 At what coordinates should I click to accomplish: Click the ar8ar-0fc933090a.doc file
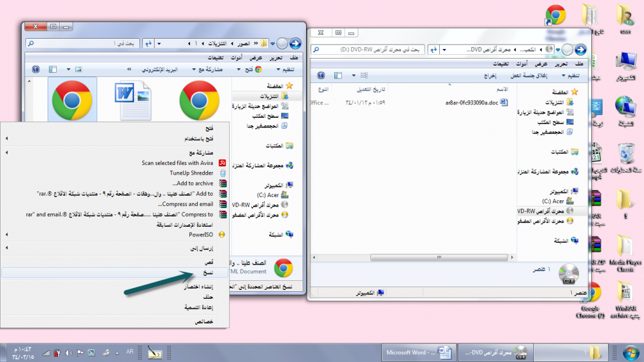click(471, 102)
